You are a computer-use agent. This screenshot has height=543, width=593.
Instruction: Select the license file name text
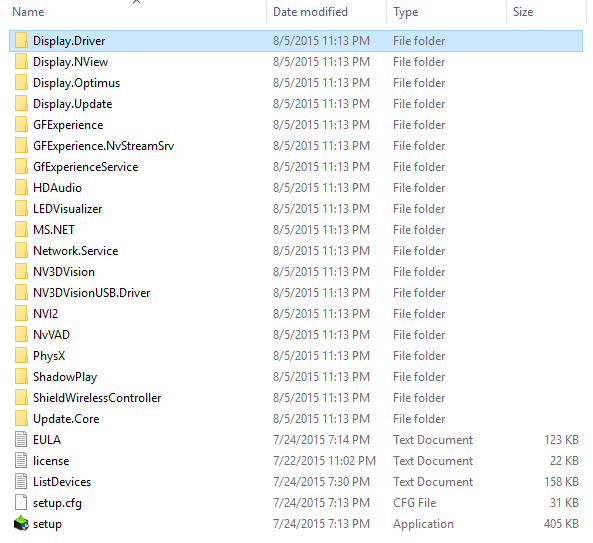(x=51, y=461)
